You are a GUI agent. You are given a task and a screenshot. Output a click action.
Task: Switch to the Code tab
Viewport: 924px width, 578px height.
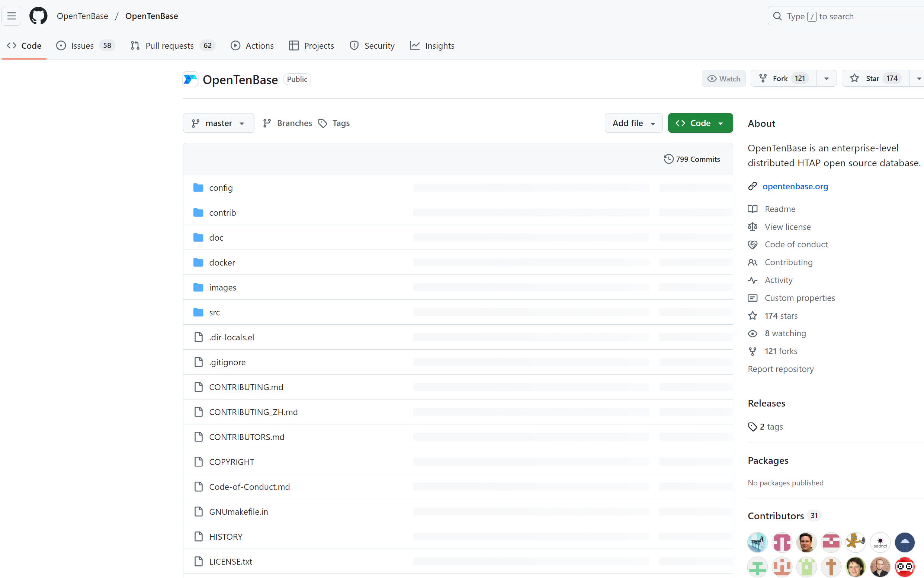24,46
